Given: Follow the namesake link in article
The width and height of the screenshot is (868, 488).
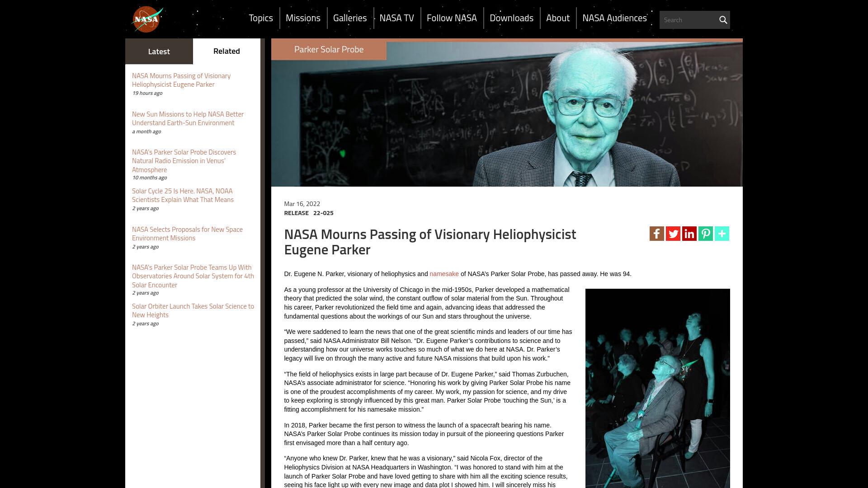Looking at the screenshot, I should 444,274.
